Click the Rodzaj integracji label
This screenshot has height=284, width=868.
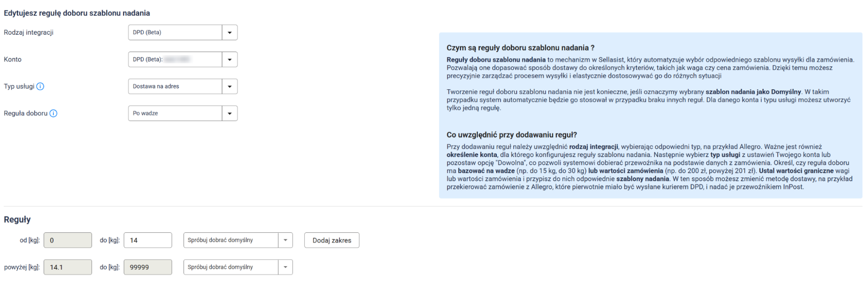(29, 33)
